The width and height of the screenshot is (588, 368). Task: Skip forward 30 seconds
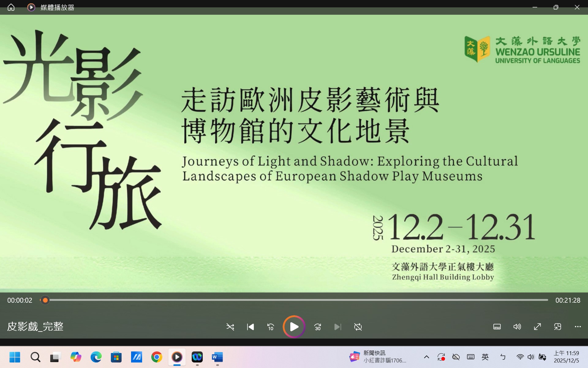tap(318, 327)
